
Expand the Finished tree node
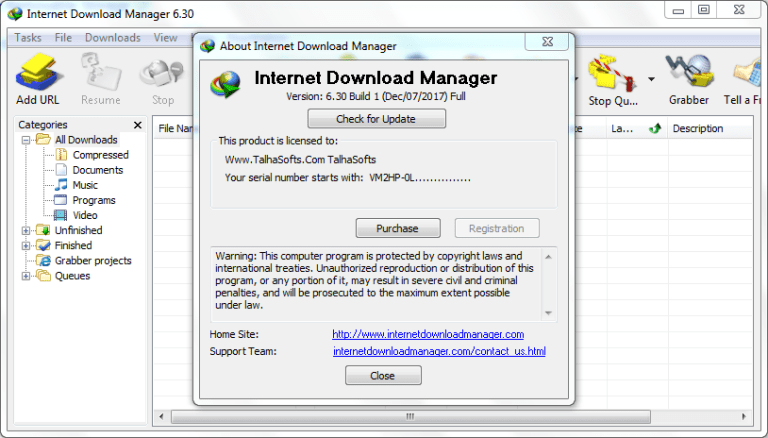pyautogui.click(x=25, y=245)
